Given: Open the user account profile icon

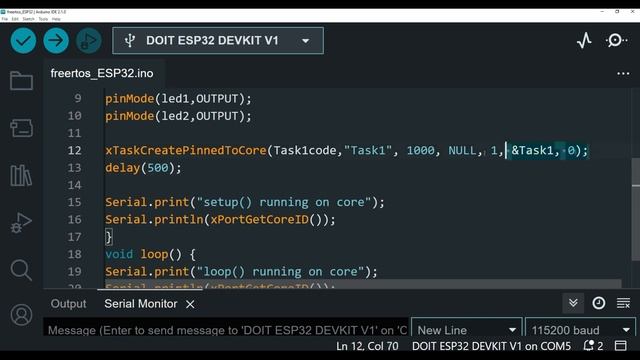Looking at the screenshot, I should 21,315.
